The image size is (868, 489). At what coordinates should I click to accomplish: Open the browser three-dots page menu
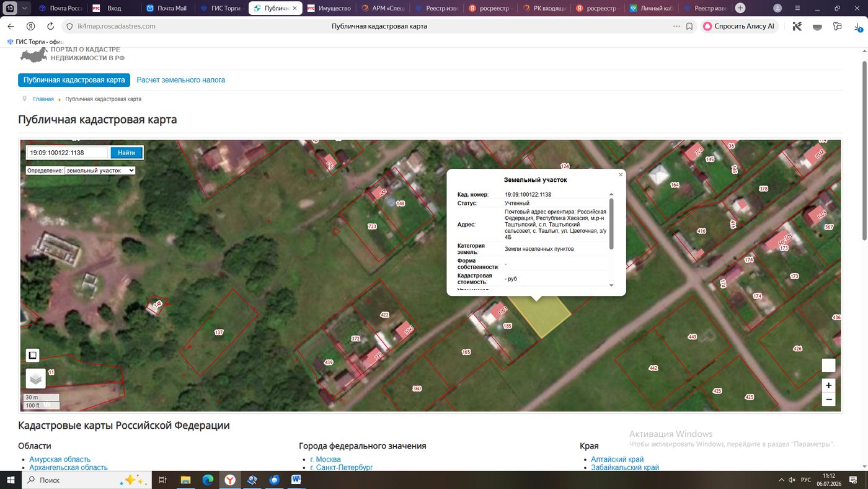pyautogui.click(x=676, y=26)
